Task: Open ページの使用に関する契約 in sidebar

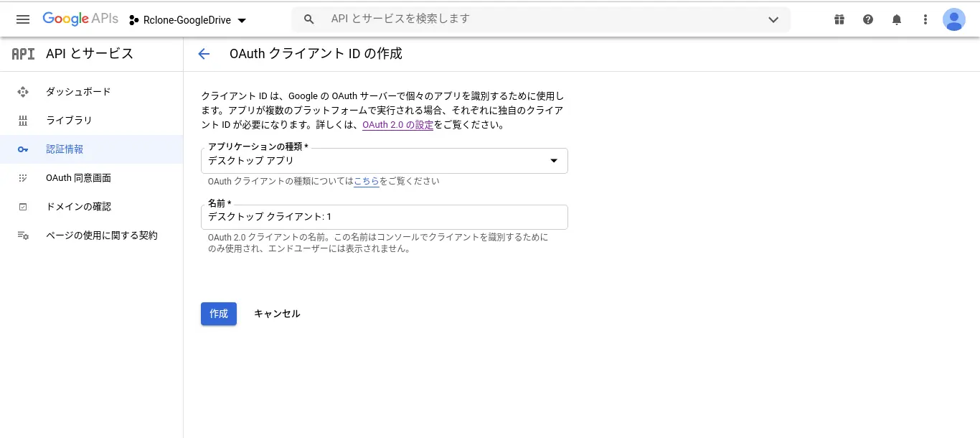Action: tap(91, 236)
